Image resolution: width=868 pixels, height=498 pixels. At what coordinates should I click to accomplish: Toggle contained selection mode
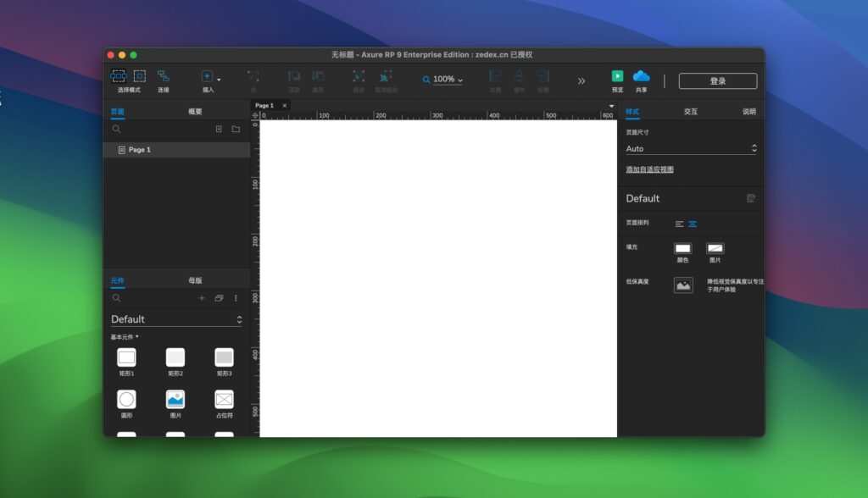point(141,75)
